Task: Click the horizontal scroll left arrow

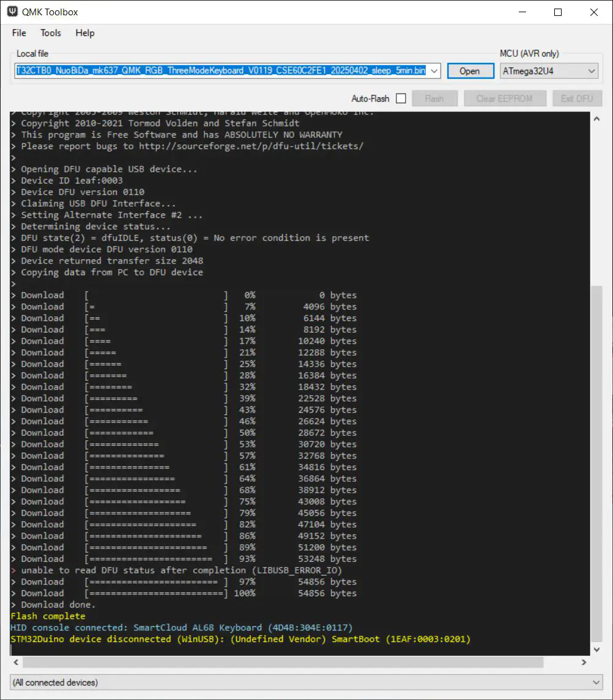Action: coord(16,662)
